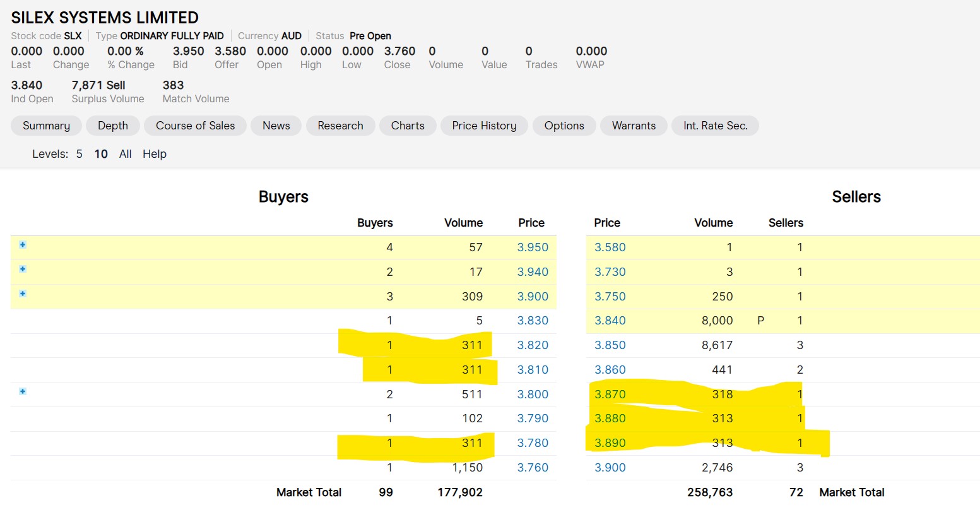The width and height of the screenshot is (980, 522).
Task: Go to the News tab
Action: pos(276,126)
